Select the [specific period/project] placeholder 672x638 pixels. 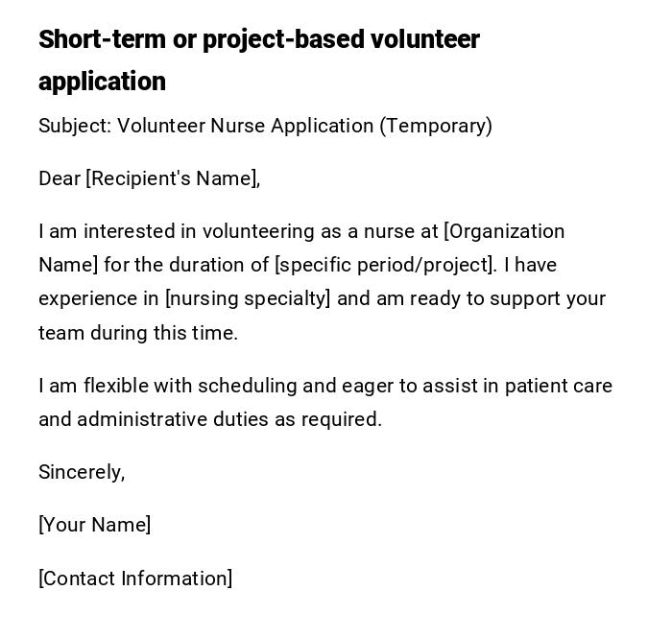386,265
